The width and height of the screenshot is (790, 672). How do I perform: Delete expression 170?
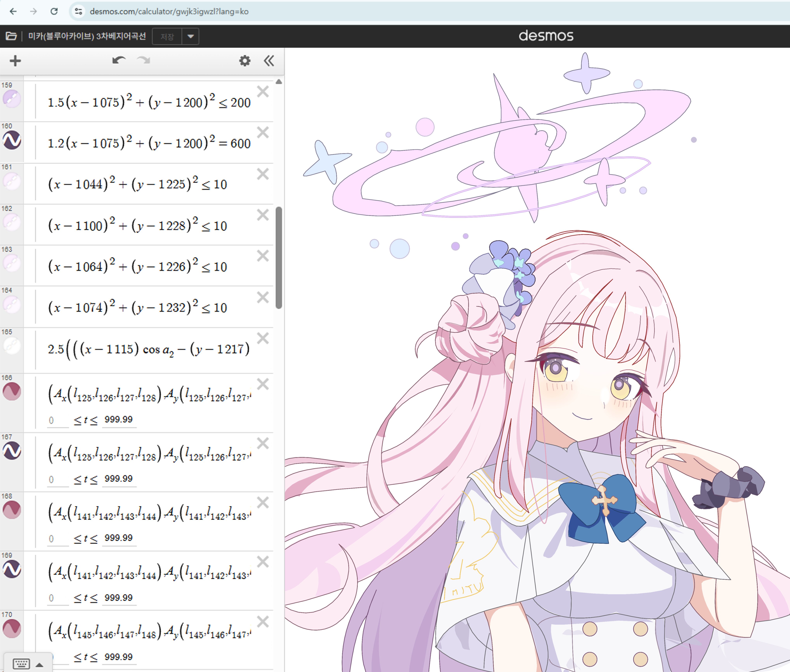[263, 622]
